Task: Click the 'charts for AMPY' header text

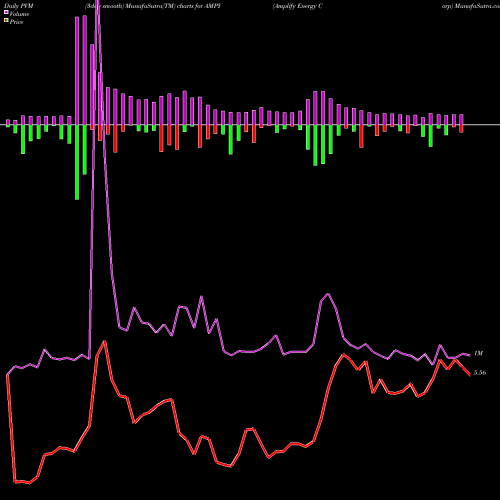Action: click(199, 6)
